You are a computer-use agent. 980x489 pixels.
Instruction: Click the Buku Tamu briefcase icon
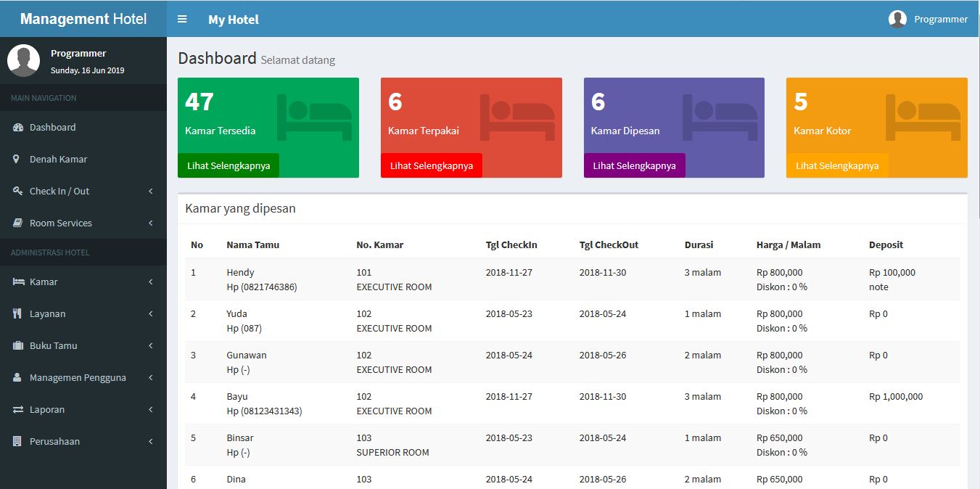[x=18, y=346]
